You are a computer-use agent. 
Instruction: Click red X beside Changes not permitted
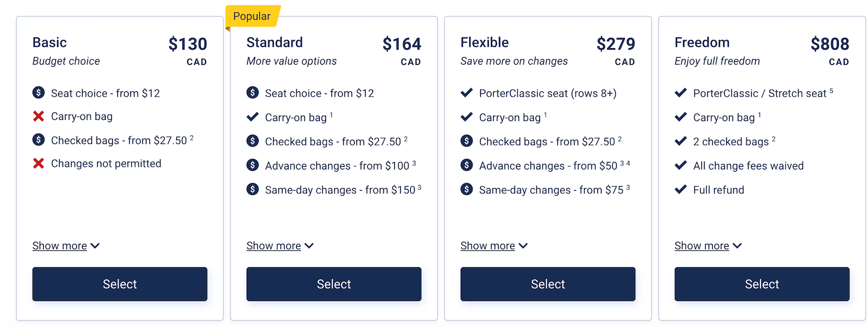click(39, 163)
